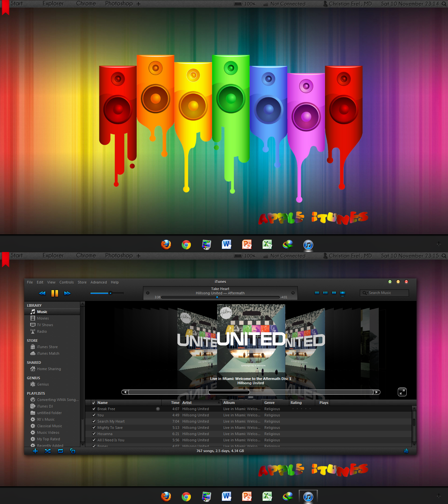Launch Chrome icon in the dock below the iTunes window
Viewport: 448px width, 504px height.
[x=186, y=497]
